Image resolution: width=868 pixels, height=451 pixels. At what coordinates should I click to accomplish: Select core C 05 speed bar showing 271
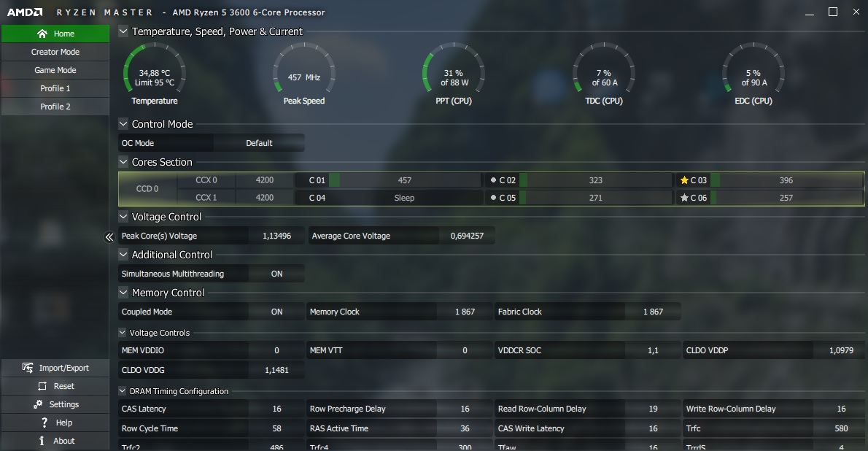click(596, 198)
